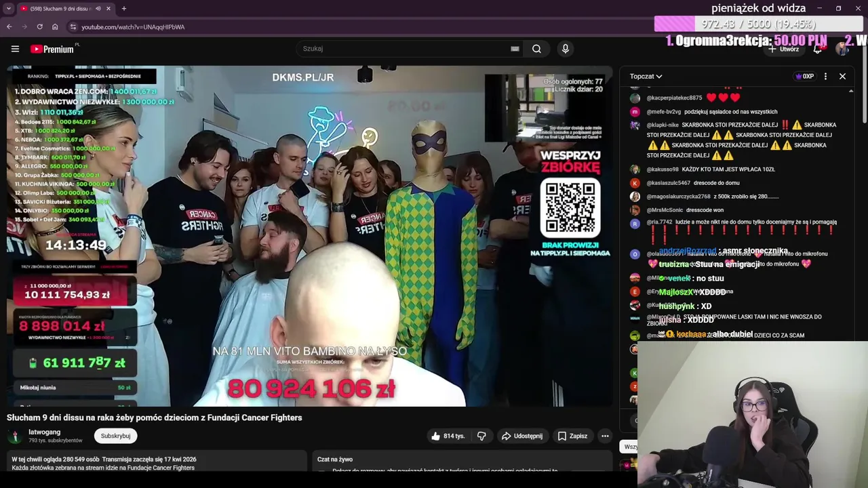Viewport: 868px width, 488px height.
Task: Mute the tab via speaker icon
Action: coord(98,9)
